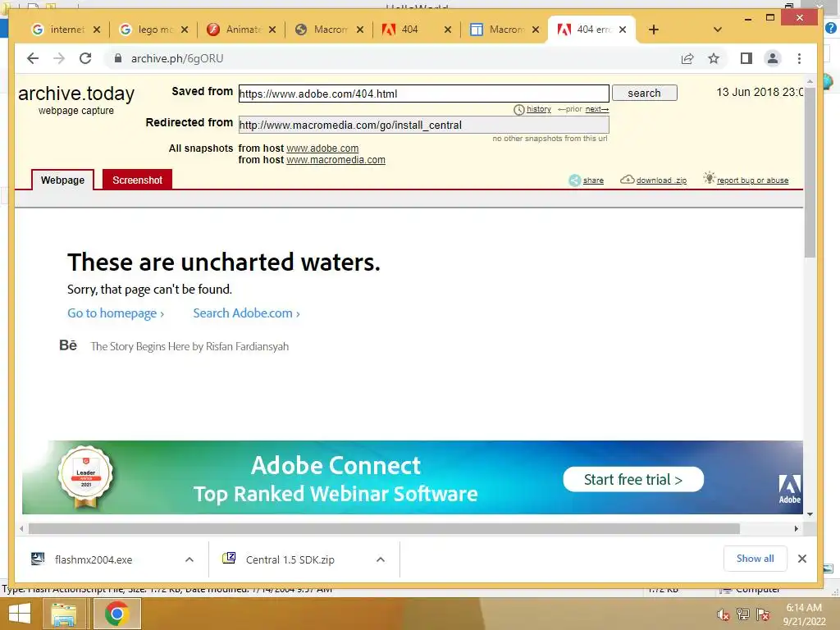Click the Leader 2021 badge in banner
Screen dimensions: 840x630
tap(85, 477)
